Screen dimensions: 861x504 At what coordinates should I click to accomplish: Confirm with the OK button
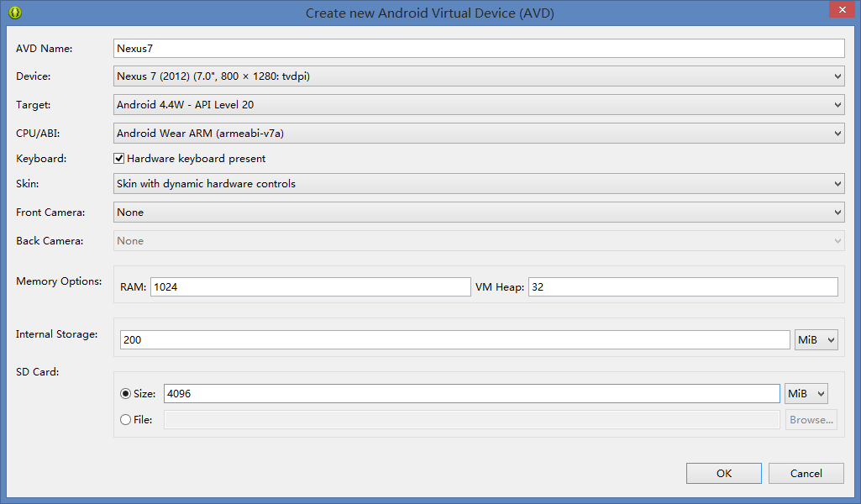click(x=724, y=473)
